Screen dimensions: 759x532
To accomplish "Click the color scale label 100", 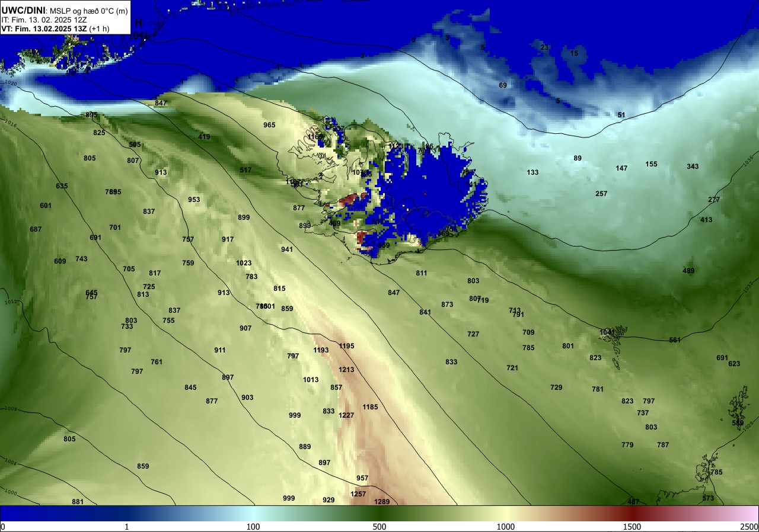I will 253,527.
